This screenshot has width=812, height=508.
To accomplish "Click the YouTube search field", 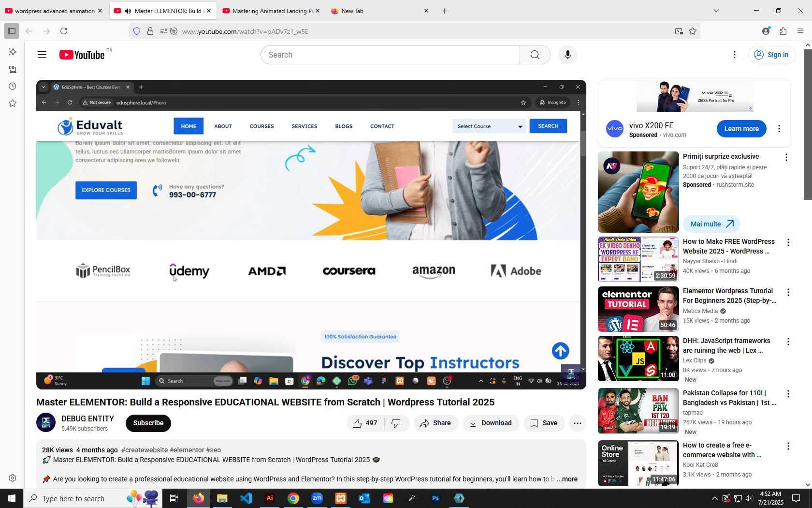I will click(x=391, y=55).
